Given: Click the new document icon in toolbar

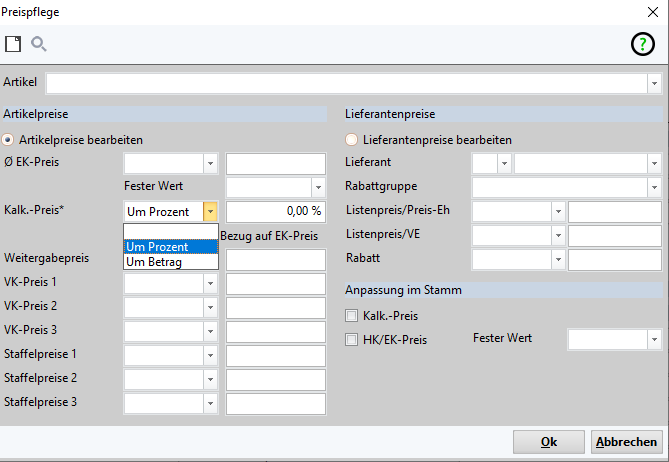Looking at the screenshot, I should pyautogui.click(x=13, y=44).
